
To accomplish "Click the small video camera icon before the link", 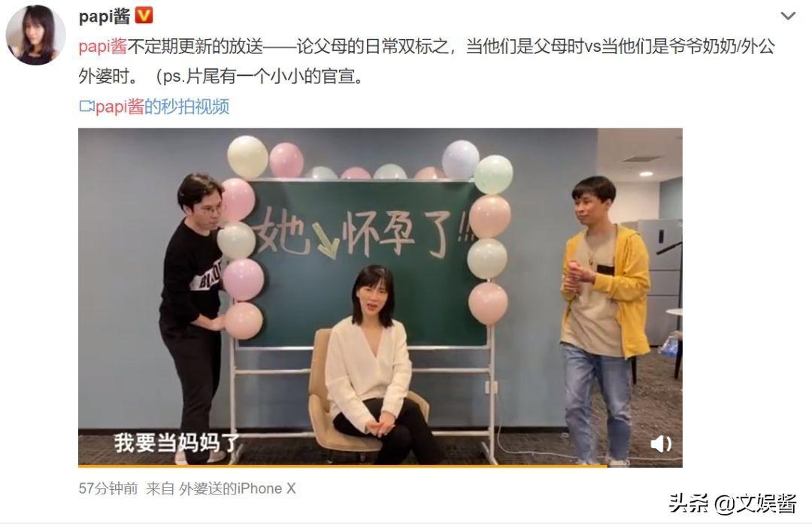I will coord(86,107).
